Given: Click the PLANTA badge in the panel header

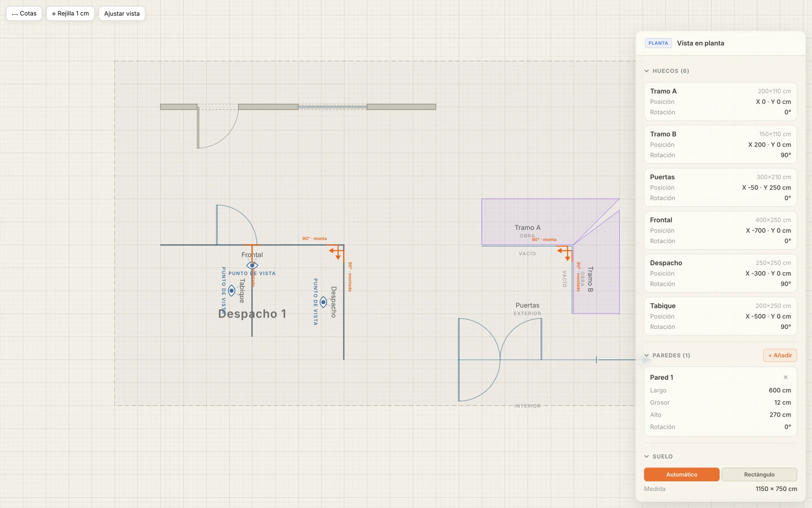Looking at the screenshot, I should (x=658, y=43).
